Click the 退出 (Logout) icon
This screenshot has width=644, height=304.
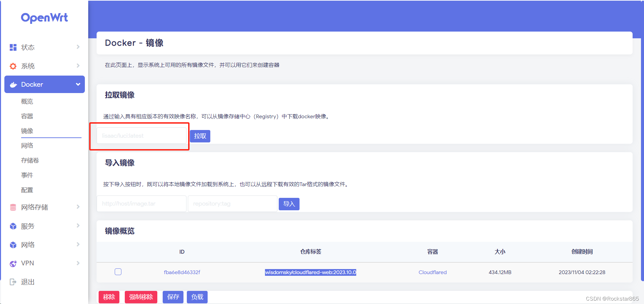pyautogui.click(x=13, y=282)
